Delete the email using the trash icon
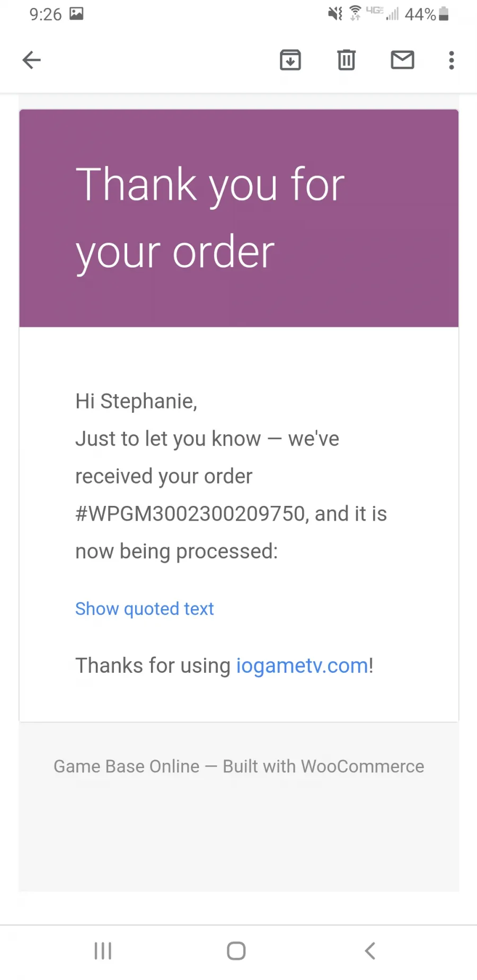Viewport: 477px width, 980px height. point(347,60)
